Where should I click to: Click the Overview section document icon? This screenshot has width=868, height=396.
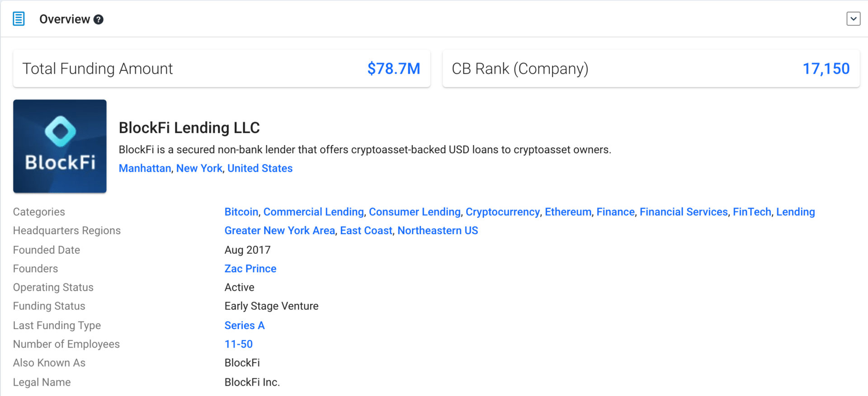tap(19, 19)
